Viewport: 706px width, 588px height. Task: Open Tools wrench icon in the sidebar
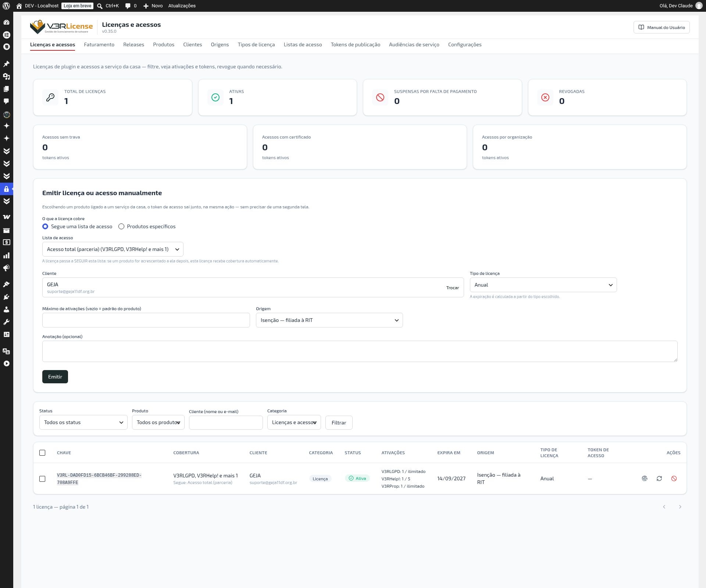6,322
